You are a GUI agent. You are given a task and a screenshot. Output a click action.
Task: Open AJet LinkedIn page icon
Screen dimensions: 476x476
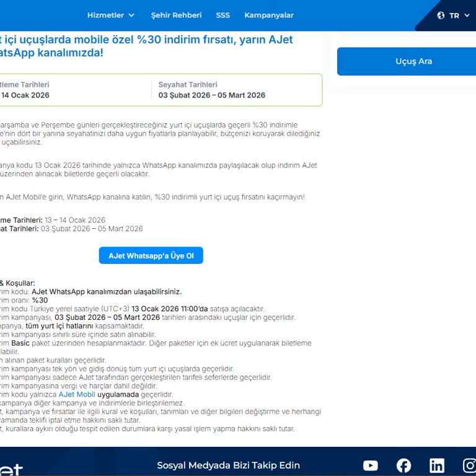click(437, 465)
